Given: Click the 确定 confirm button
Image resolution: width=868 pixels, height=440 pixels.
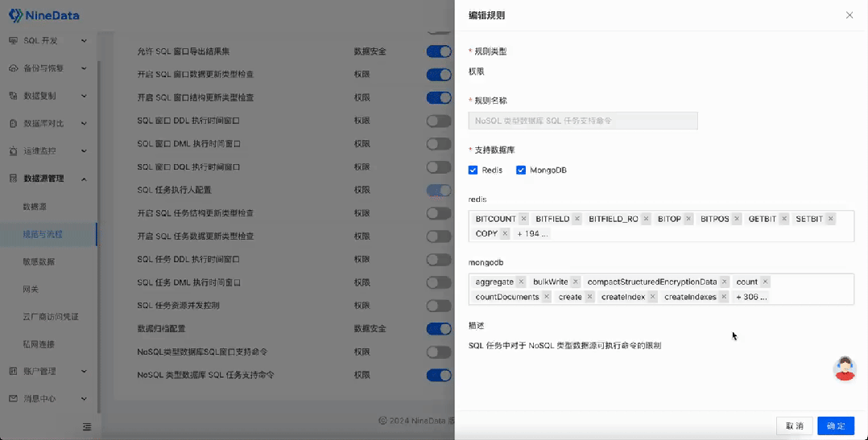Looking at the screenshot, I should (836, 426).
